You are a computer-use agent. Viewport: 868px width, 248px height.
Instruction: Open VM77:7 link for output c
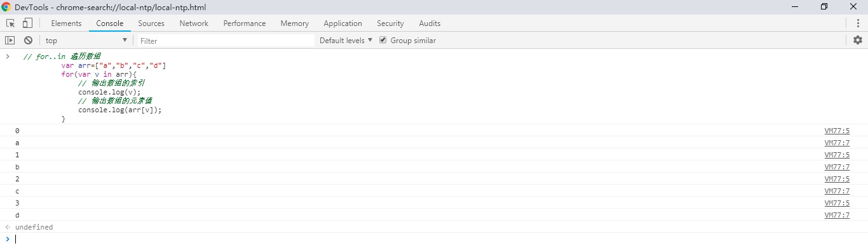tap(837, 191)
